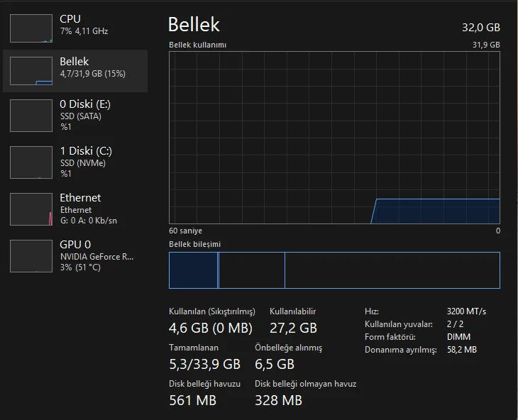Open the 0 Diski (E:) graph thumbnail

(31, 116)
